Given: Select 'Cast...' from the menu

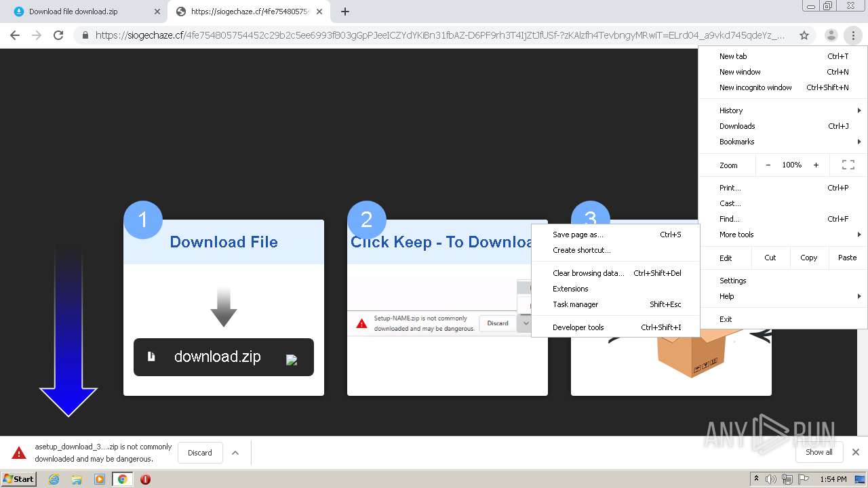Looking at the screenshot, I should pos(783,203).
